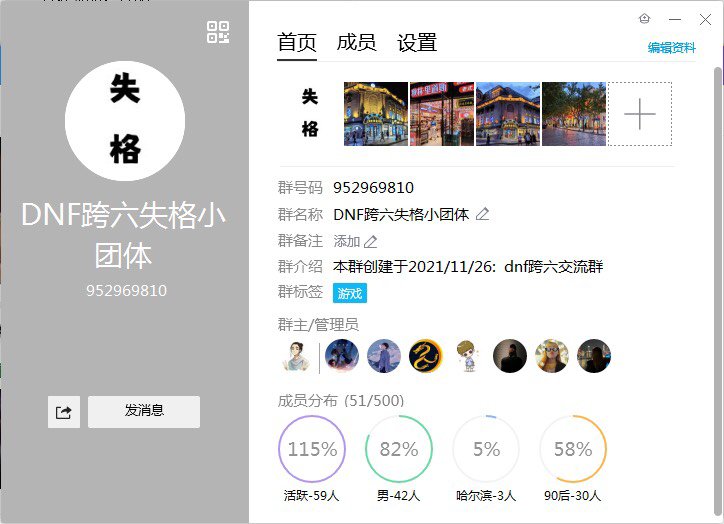This screenshot has width=724, height=524.
Task: Click 添加 remark text
Action: pyautogui.click(x=347, y=241)
